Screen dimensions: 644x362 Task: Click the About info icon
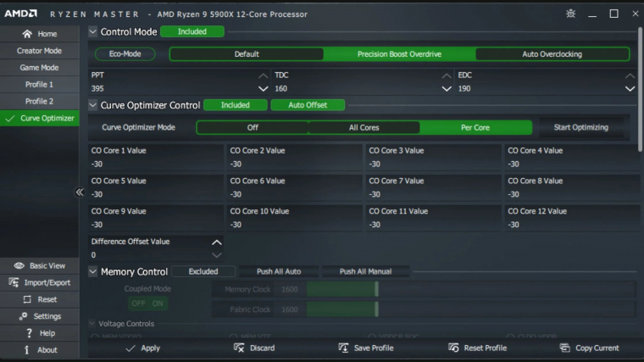pyautogui.click(x=27, y=350)
